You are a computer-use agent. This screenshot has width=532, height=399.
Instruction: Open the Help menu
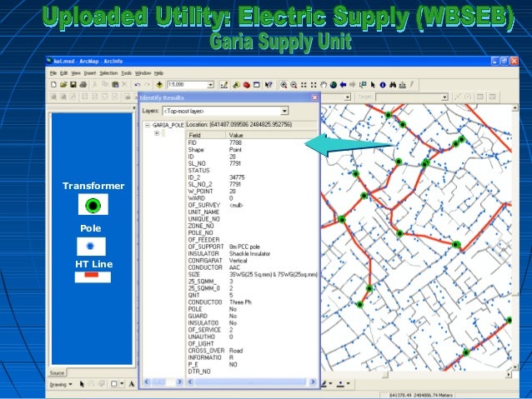[x=158, y=73]
